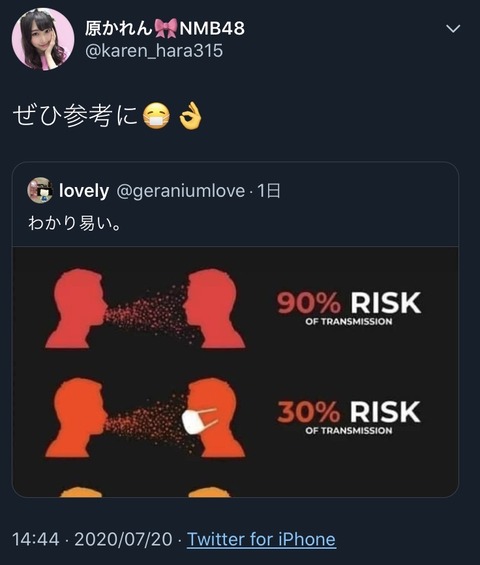The height and width of the screenshot is (565, 480).
Task: Click the face mask emoji in the tweet
Action: coord(156,116)
